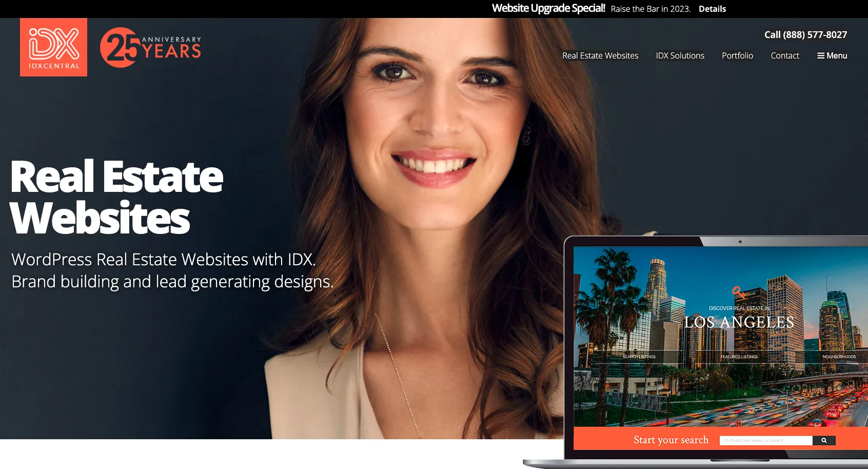
Task: Click 'Brand building and lead generating designs.' text
Action: (x=172, y=281)
